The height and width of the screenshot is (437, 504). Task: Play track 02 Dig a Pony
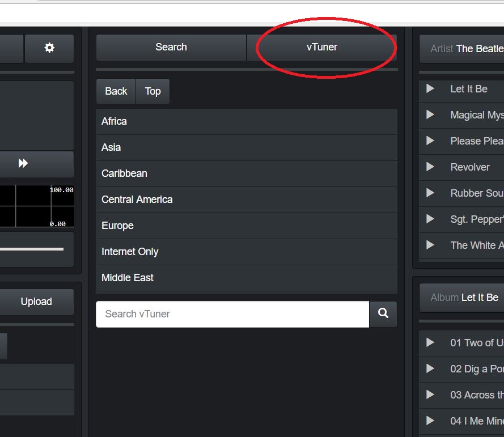430,368
